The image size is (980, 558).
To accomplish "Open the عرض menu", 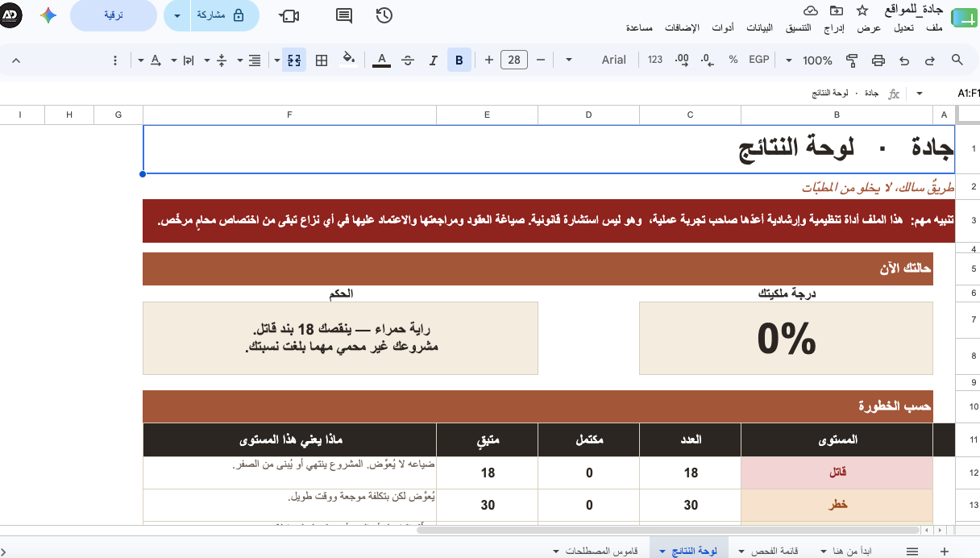I will tap(869, 28).
